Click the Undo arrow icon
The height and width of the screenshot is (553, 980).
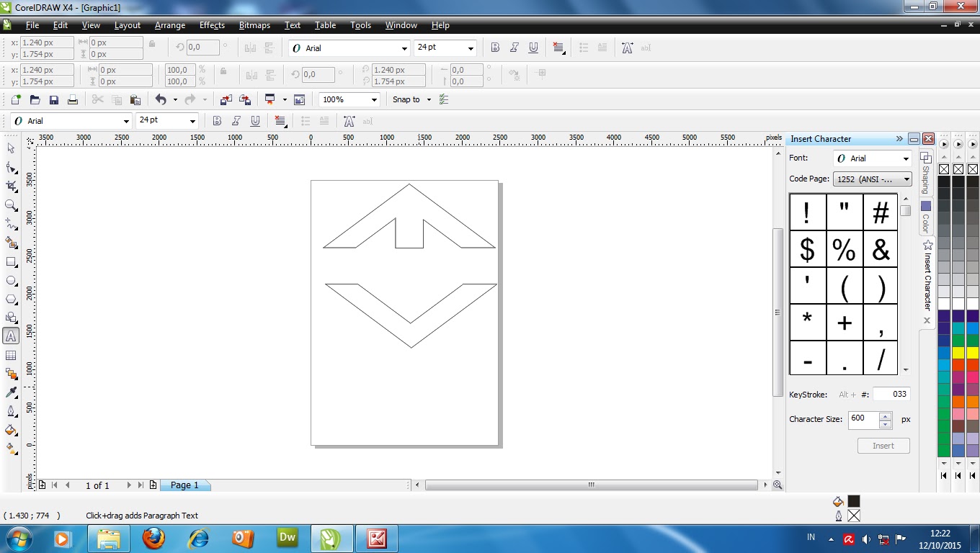161,99
